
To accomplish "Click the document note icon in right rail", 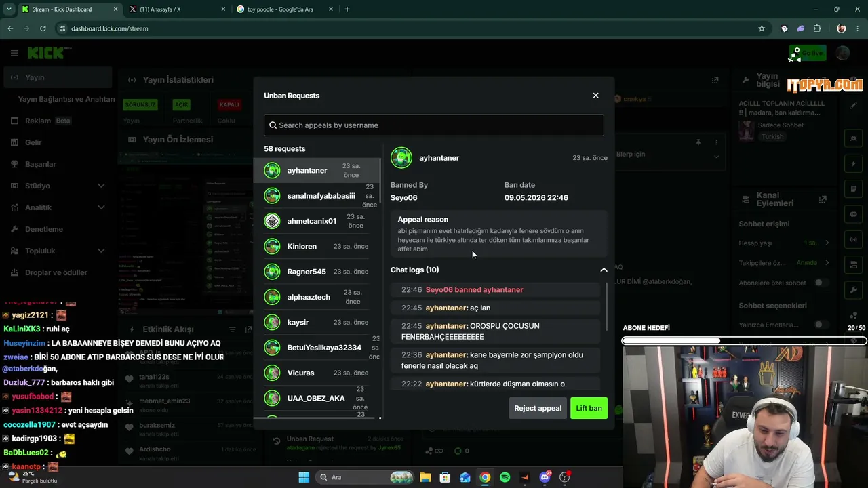I will click(854, 189).
